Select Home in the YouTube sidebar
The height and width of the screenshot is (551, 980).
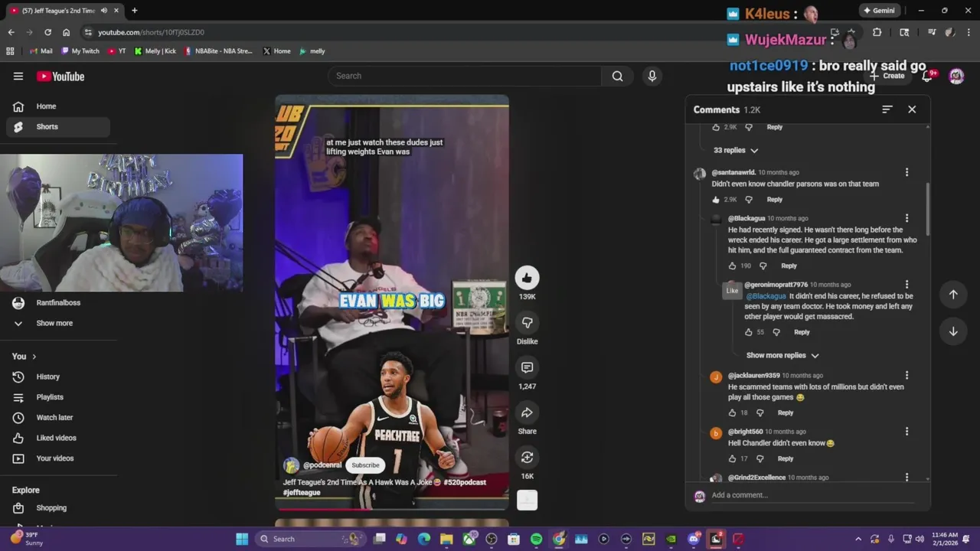(58, 106)
